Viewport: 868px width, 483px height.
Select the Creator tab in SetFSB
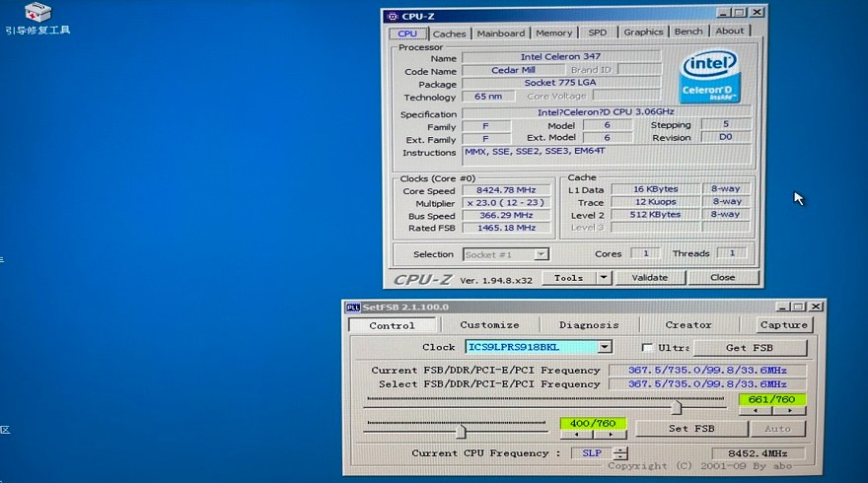(x=688, y=324)
